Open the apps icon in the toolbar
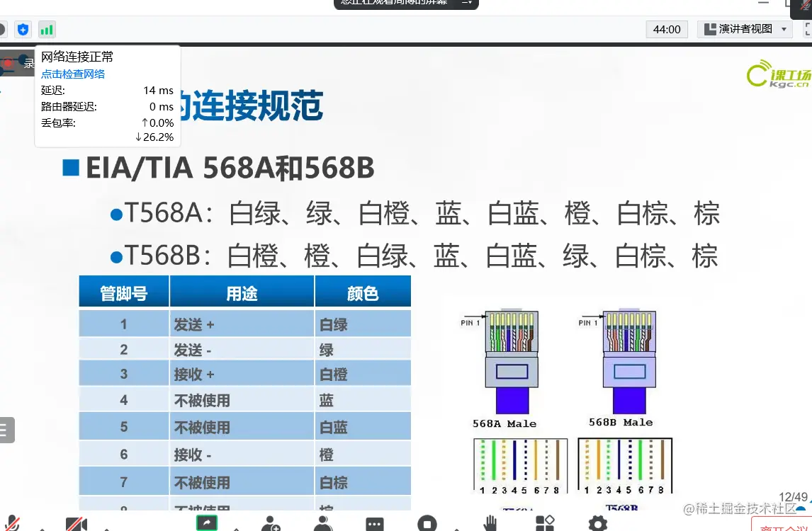This screenshot has width=812, height=531. [x=546, y=524]
